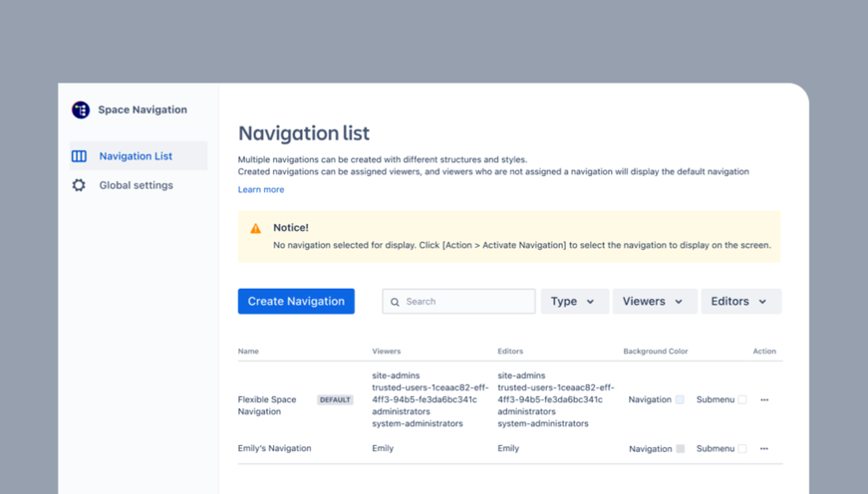Click Navigation color swatch for Flexible Space Navigation
This screenshot has height=494, width=868.
pos(680,399)
